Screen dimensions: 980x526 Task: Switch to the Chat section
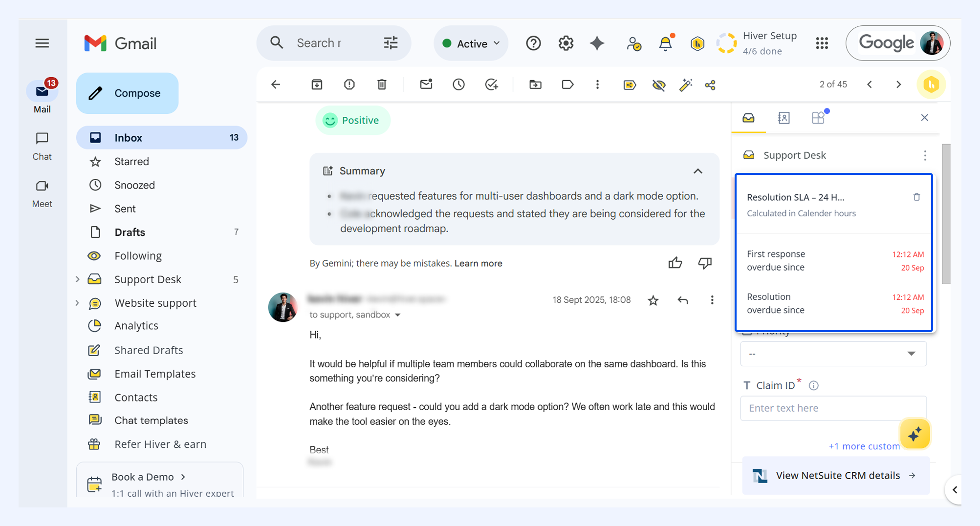(x=42, y=146)
